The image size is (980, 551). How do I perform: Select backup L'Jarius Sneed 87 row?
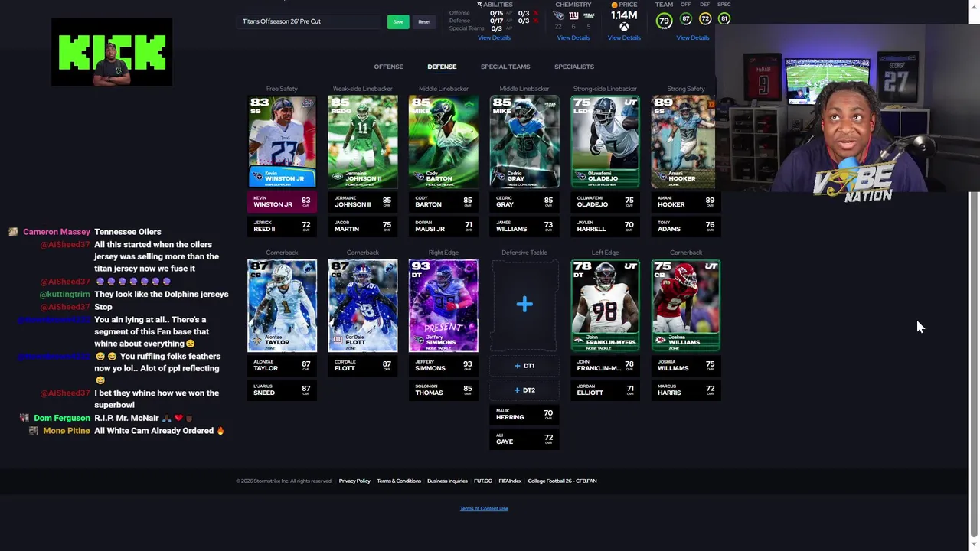pos(282,390)
